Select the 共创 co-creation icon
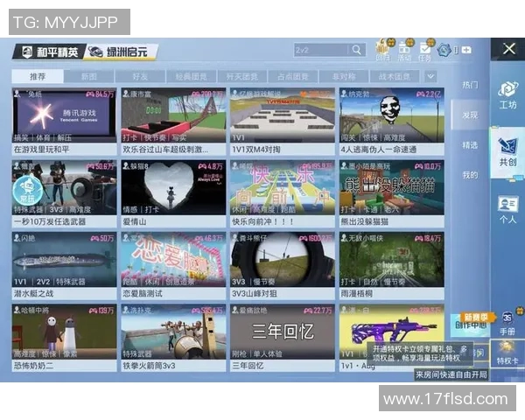This screenshot has width=525, height=420. (507, 153)
